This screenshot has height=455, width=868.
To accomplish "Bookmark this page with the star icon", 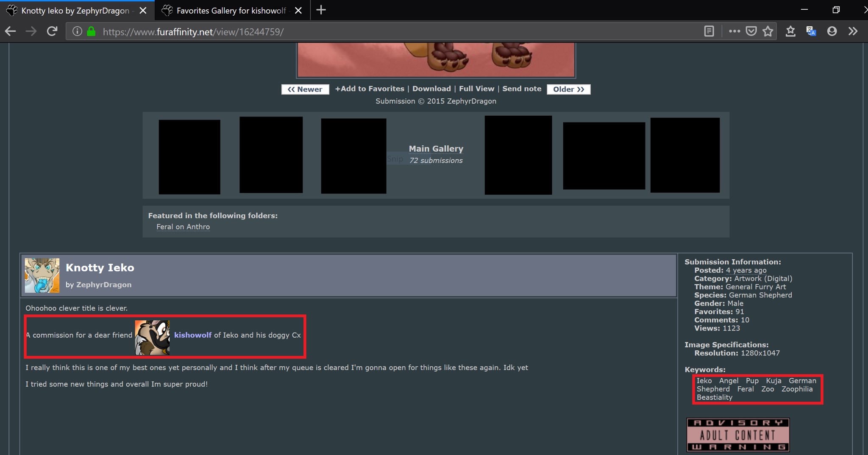I will click(768, 31).
